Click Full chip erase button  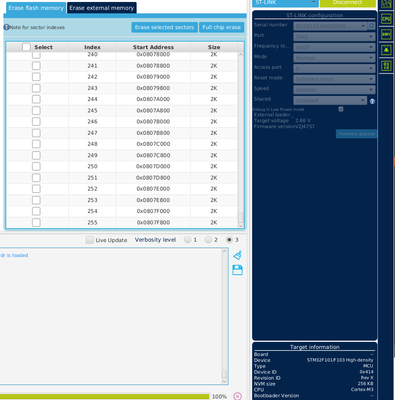coord(222,27)
